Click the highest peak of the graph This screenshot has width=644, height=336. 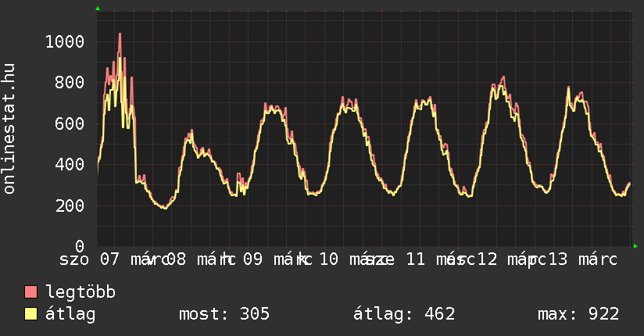coord(120,34)
